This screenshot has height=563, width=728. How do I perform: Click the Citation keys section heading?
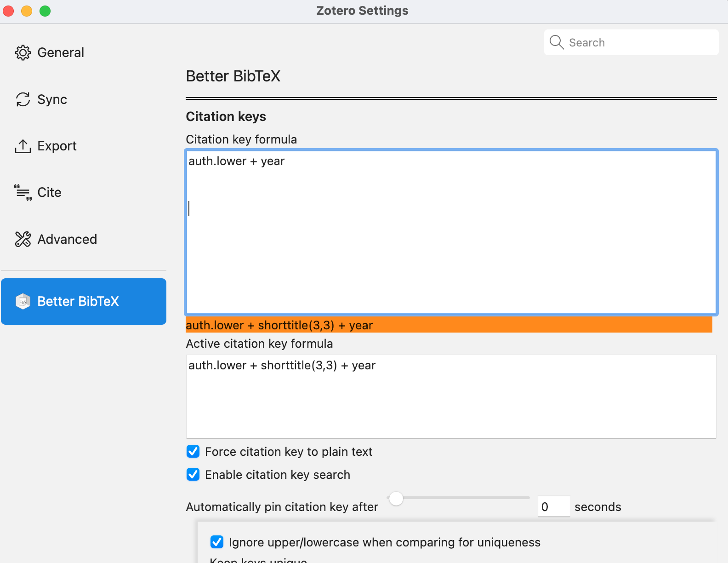coord(226,116)
